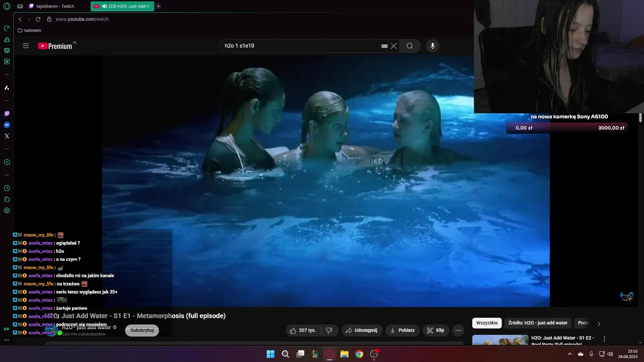Open on-screen keyboard icon in search box
This screenshot has height=362, width=644.
click(384, 46)
